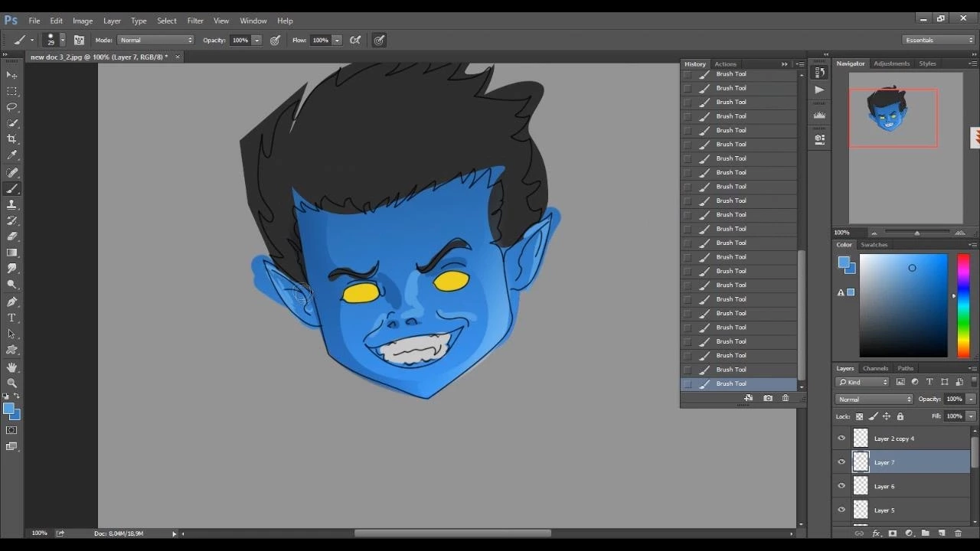Select the Pen tool

(11, 302)
